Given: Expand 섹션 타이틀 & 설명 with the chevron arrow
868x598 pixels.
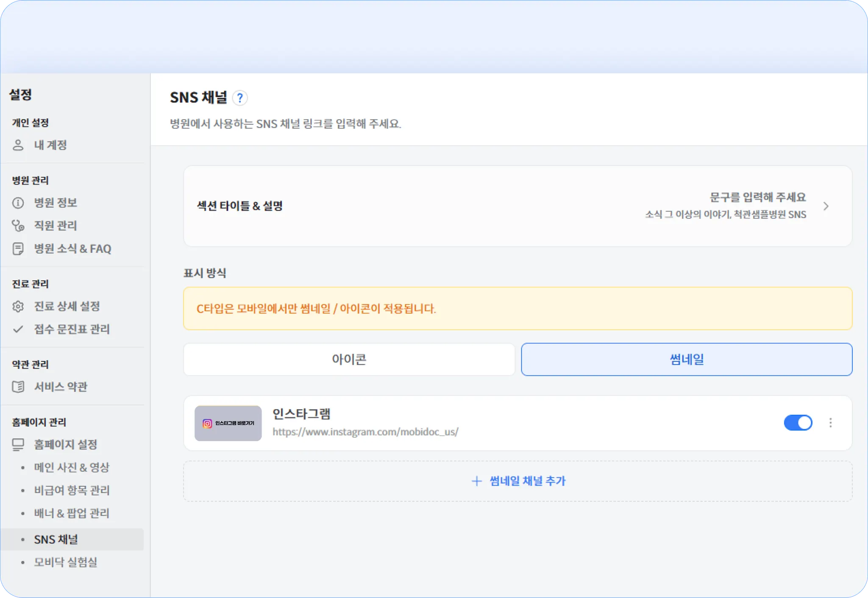Looking at the screenshot, I should pos(826,206).
